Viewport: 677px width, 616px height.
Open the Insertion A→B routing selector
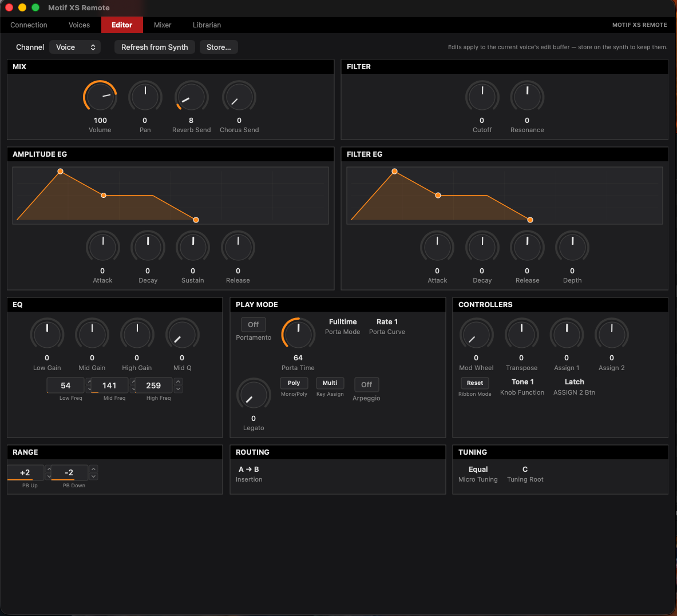[x=249, y=470]
